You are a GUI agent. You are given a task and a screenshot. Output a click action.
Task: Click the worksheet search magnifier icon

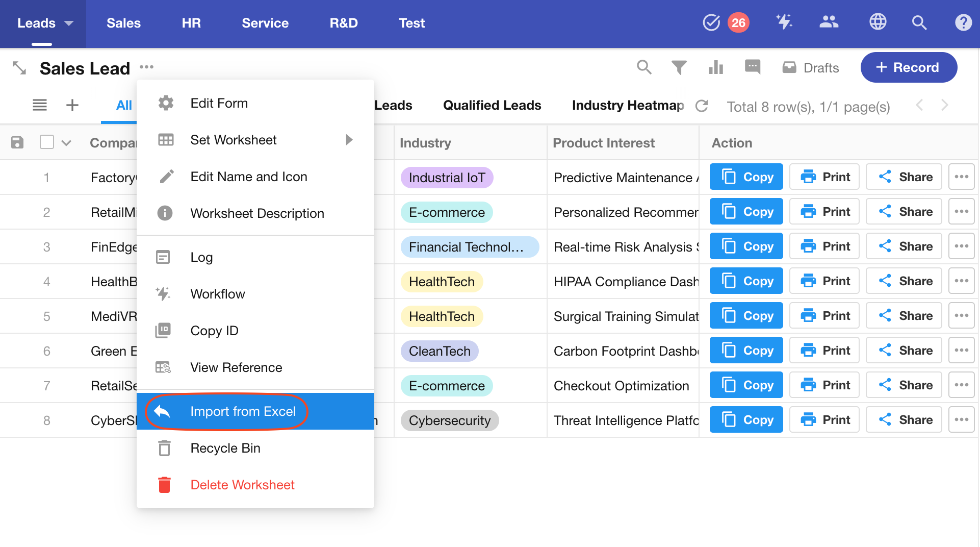644,67
